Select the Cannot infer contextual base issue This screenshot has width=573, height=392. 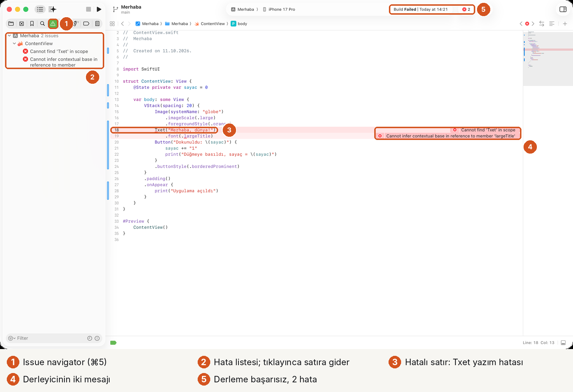coord(60,62)
